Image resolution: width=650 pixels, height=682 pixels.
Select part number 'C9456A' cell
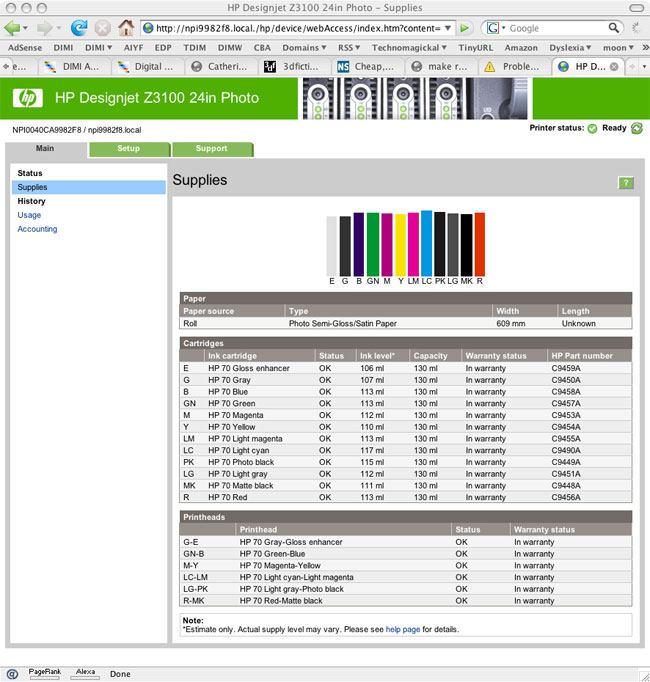pos(566,497)
